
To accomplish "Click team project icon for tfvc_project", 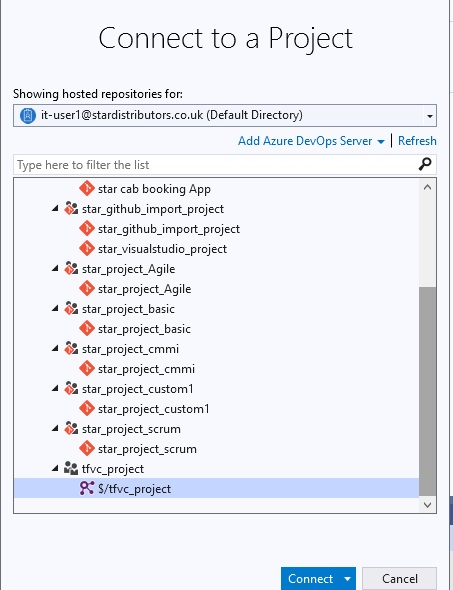I will coord(71,468).
